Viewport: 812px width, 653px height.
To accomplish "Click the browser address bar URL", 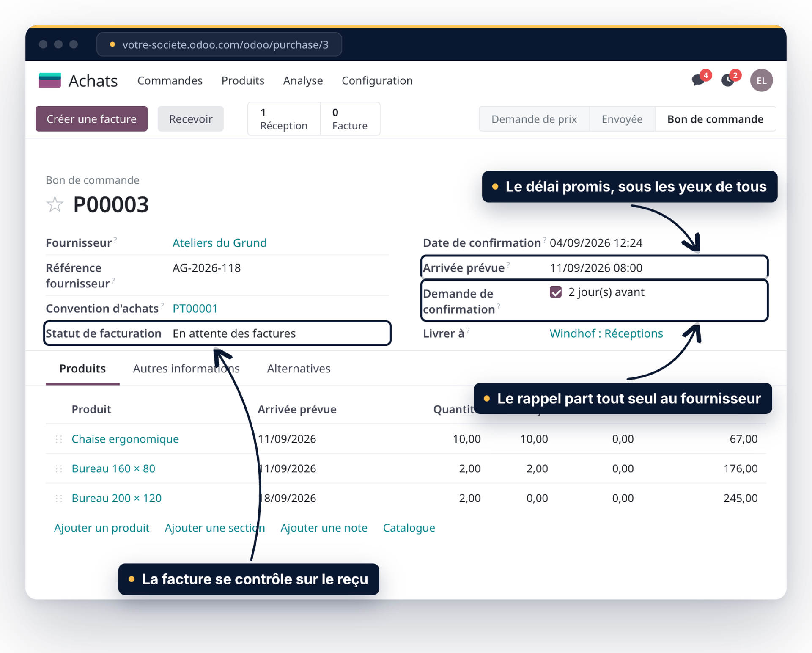I will pos(219,44).
